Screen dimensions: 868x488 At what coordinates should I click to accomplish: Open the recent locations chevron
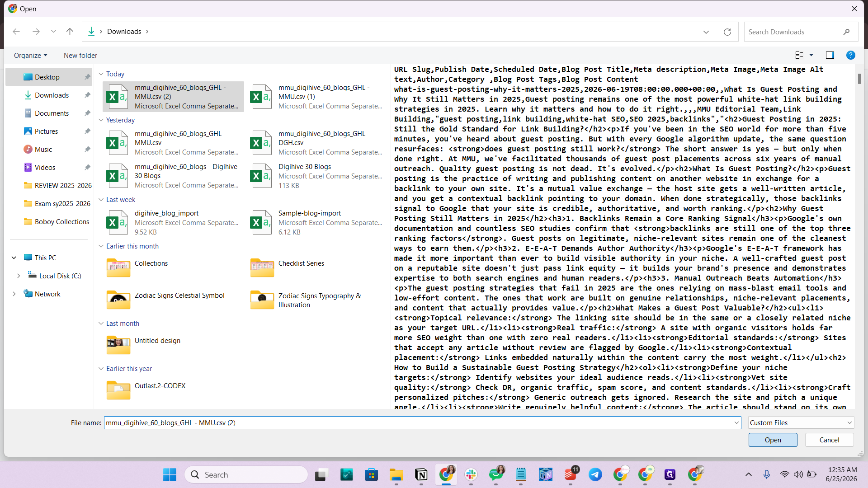click(x=53, y=32)
